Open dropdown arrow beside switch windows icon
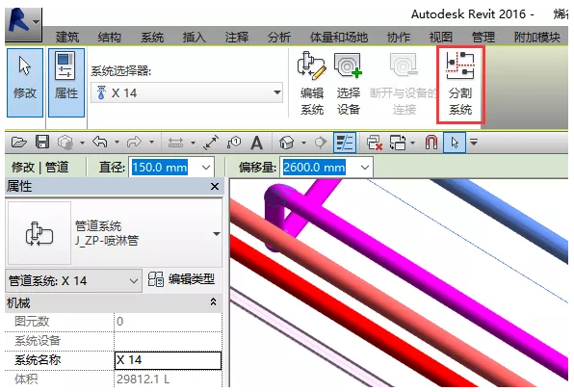 tap(412, 143)
